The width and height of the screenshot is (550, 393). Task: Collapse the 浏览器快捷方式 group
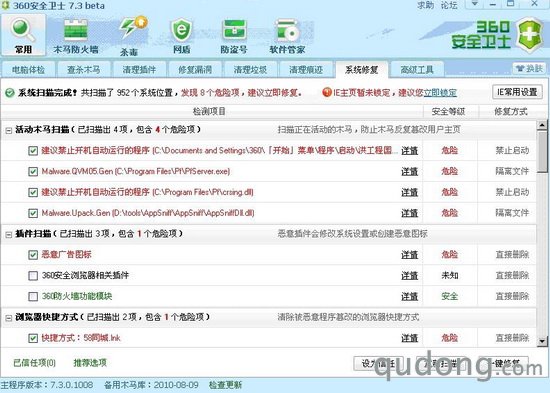click(x=8, y=318)
